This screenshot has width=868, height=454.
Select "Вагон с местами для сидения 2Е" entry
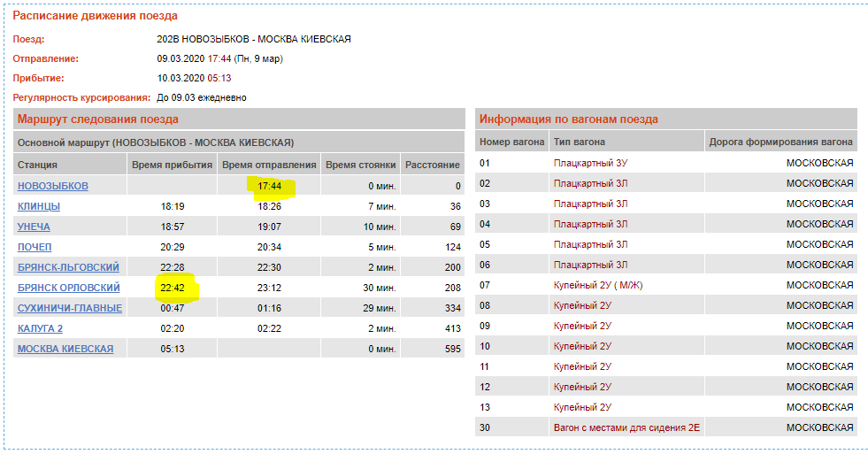click(626, 427)
